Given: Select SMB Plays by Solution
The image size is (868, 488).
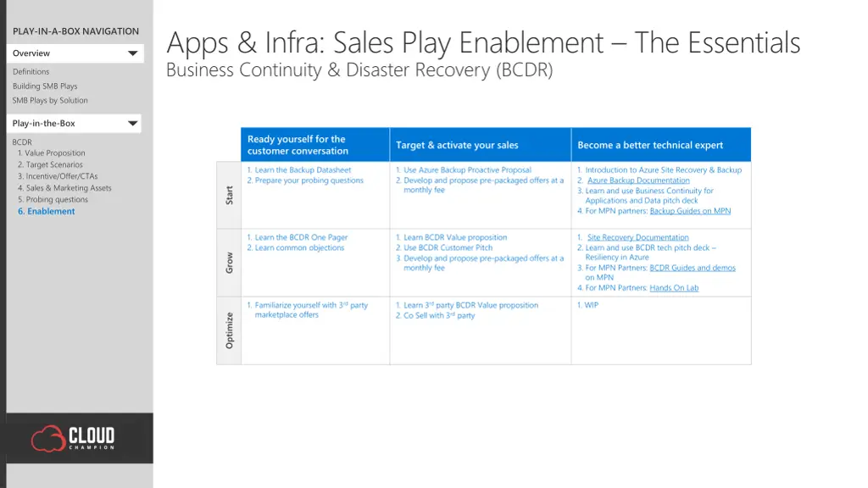Looking at the screenshot, I should pyautogui.click(x=50, y=101).
